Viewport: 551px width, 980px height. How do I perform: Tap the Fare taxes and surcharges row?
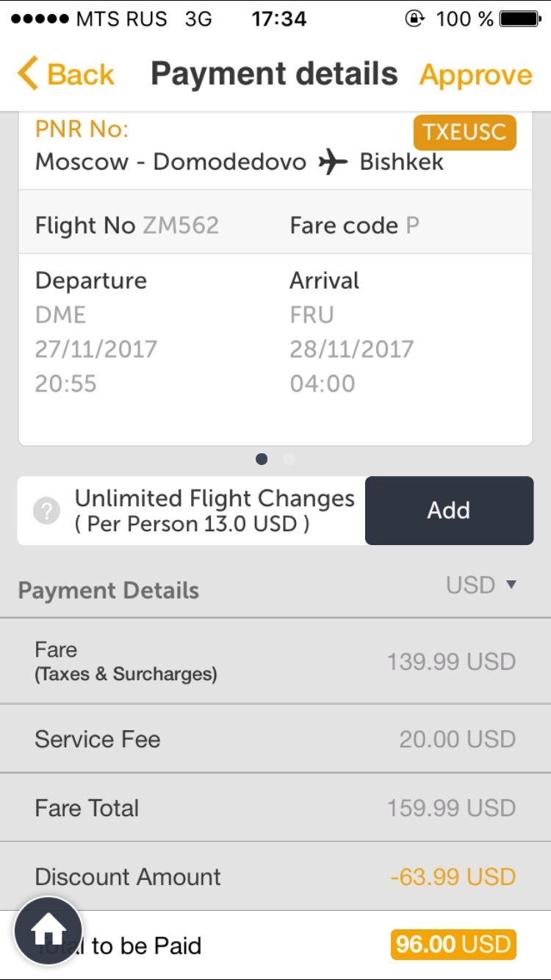pyautogui.click(x=275, y=661)
